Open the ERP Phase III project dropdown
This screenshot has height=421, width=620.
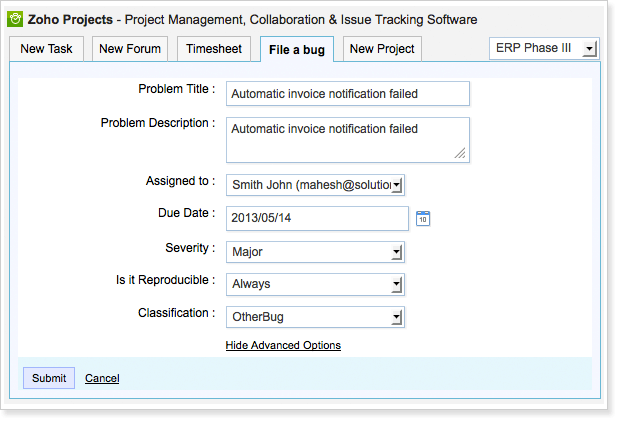(x=543, y=49)
